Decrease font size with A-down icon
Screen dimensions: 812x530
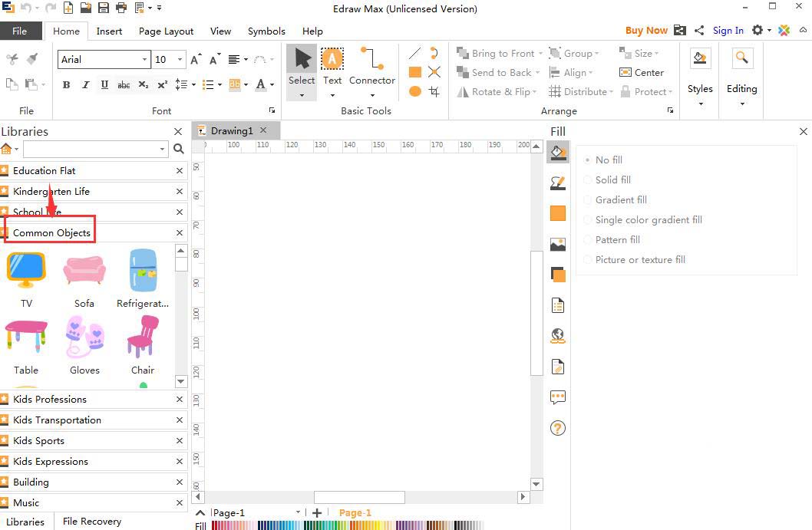coord(215,60)
